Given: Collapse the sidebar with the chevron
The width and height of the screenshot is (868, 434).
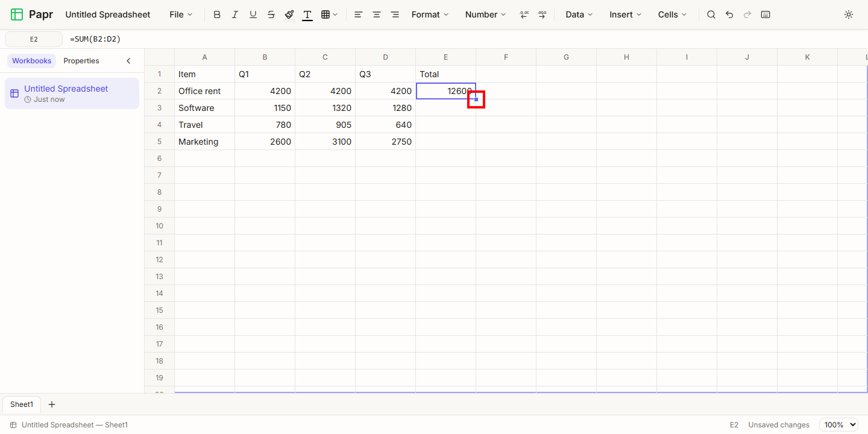Looking at the screenshot, I should point(128,61).
